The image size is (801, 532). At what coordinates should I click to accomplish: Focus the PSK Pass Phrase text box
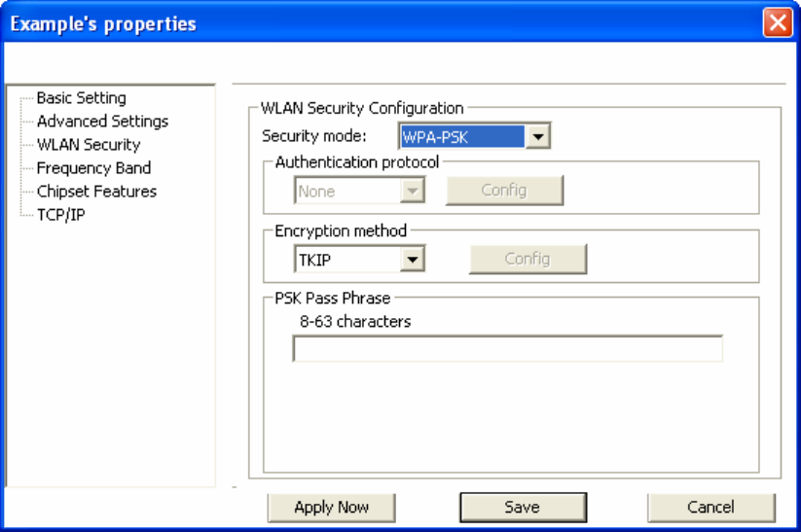[x=508, y=349]
